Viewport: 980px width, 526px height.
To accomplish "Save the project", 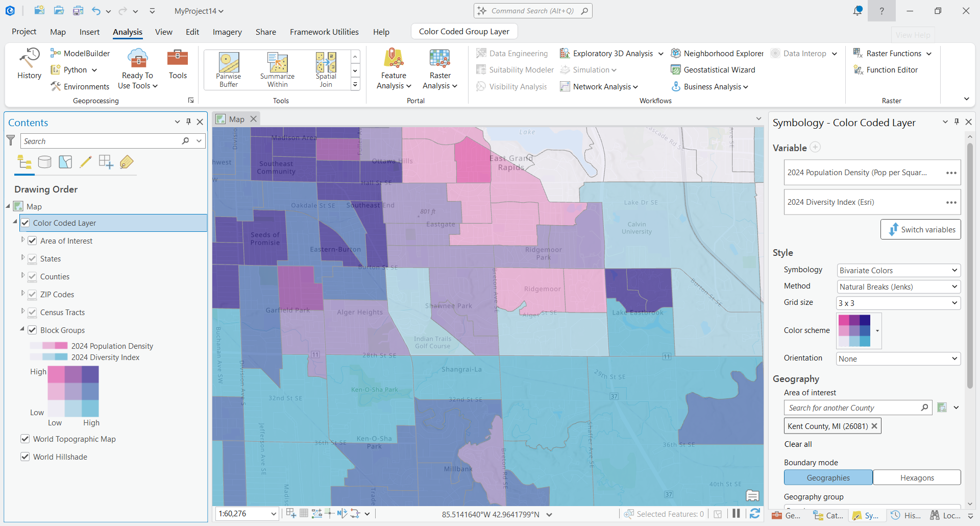I will pyautogui.click(x=78, y=11).
